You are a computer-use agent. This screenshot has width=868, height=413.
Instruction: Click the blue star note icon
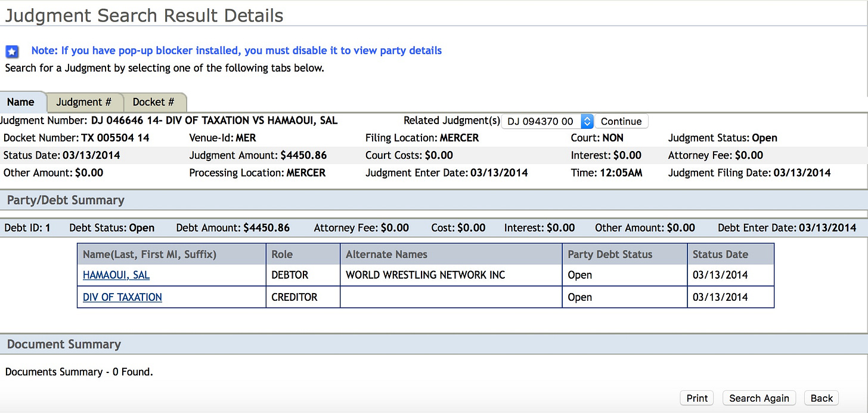click(x=12, y=51)
